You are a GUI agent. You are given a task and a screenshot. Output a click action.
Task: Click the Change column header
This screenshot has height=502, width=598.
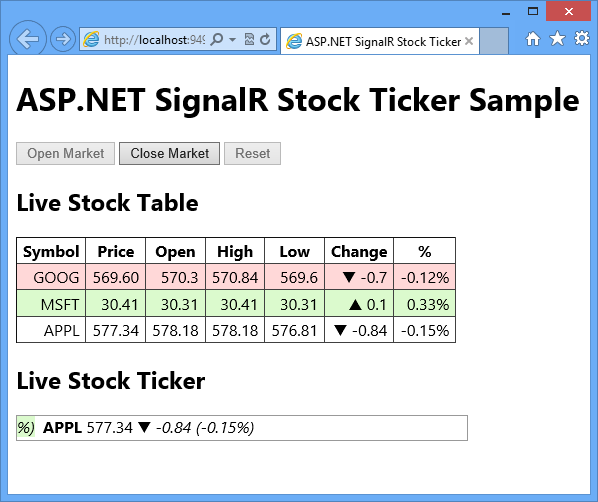point(359,251)
